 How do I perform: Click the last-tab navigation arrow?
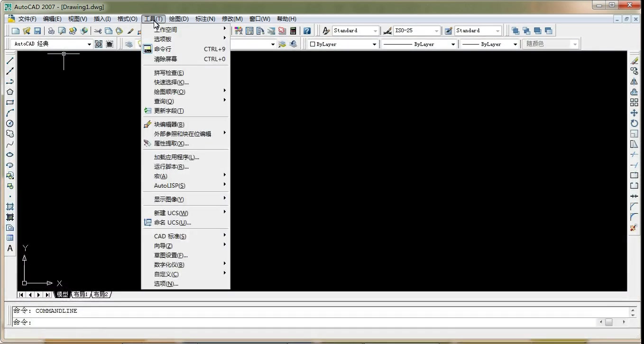[x=47, y=295]
